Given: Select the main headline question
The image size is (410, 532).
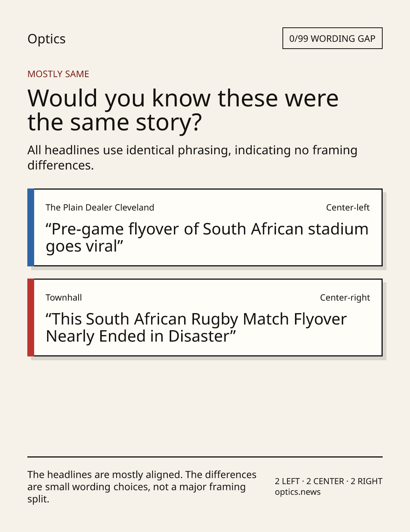Looking at the screenshot, I should pyautogui.click(x=183, y=110).
